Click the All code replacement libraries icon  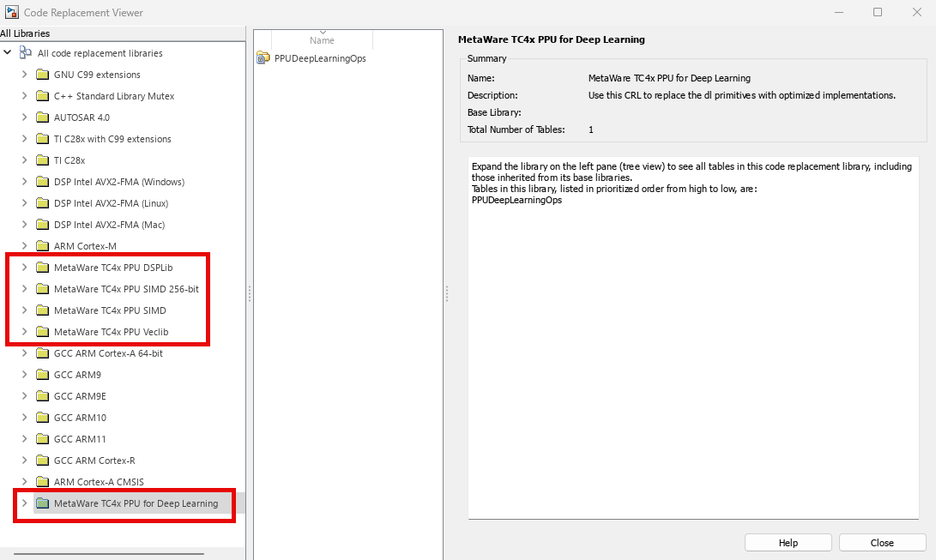(x=26, y=53)
